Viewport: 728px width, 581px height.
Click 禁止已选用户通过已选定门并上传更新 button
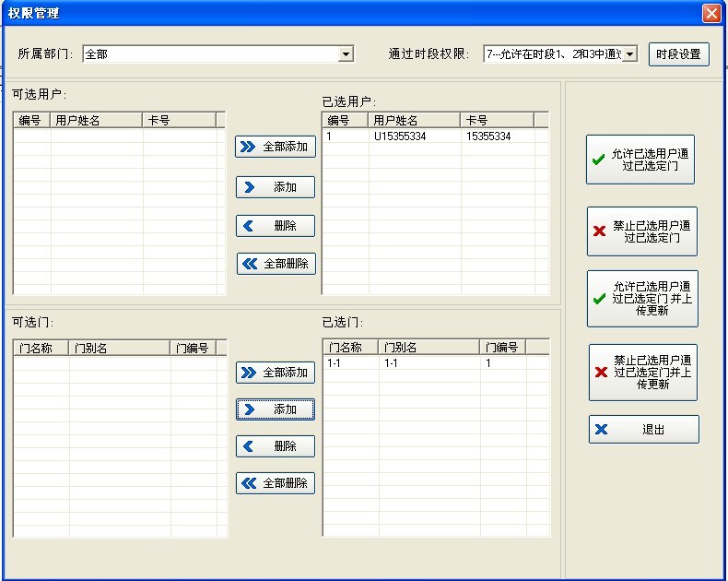point(642,373)
